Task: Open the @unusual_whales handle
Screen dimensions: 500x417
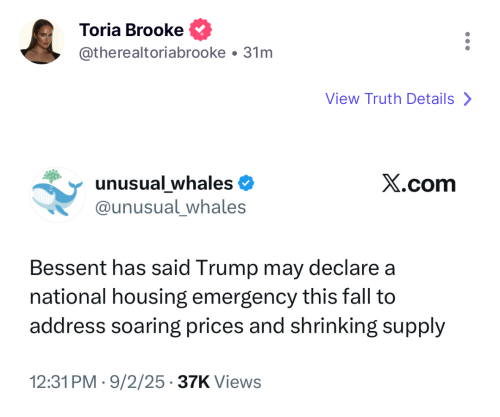Action: [171, 207]
